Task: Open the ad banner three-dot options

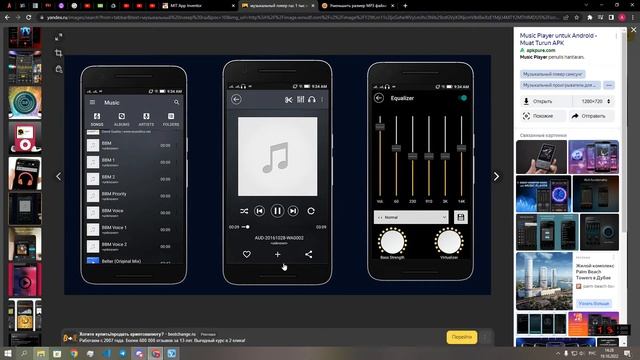Action: pos(486,337)
